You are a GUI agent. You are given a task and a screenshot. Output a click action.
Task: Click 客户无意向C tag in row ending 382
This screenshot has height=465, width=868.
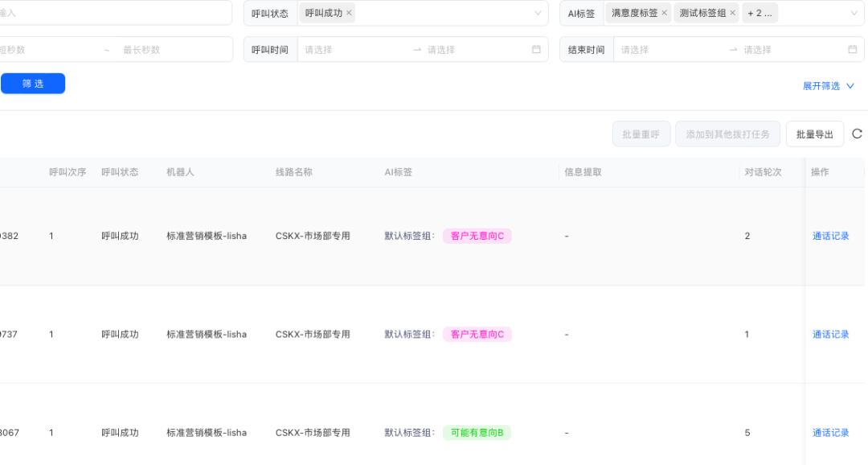(x=477, y=236)
